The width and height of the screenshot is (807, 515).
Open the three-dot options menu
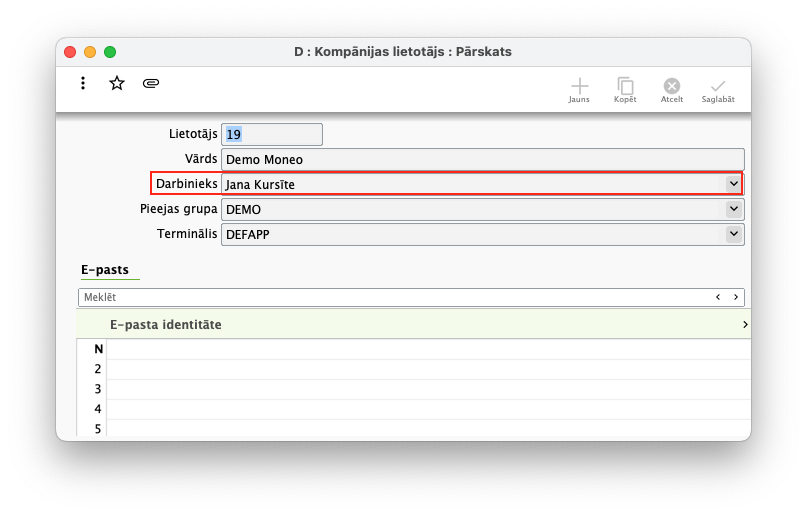83,83
